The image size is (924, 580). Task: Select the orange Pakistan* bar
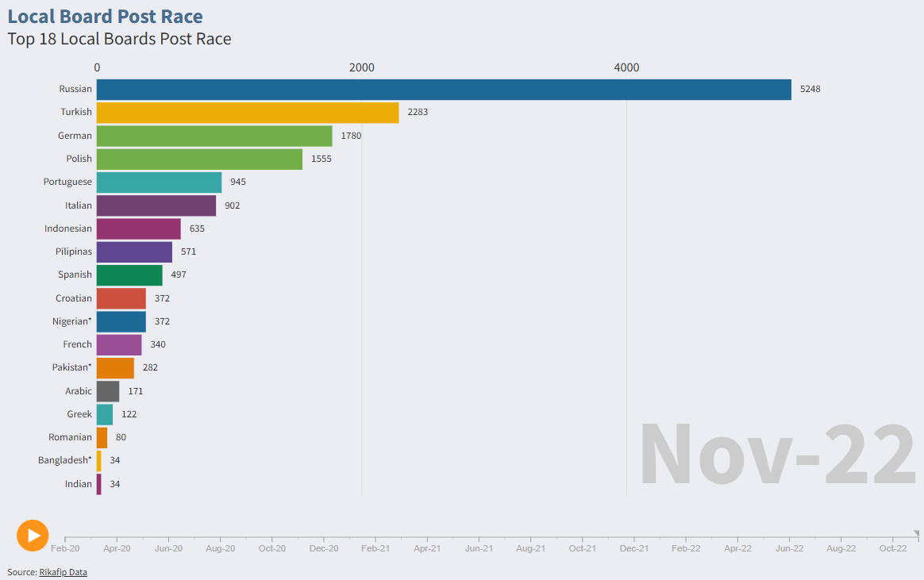[x=116, y=368]
